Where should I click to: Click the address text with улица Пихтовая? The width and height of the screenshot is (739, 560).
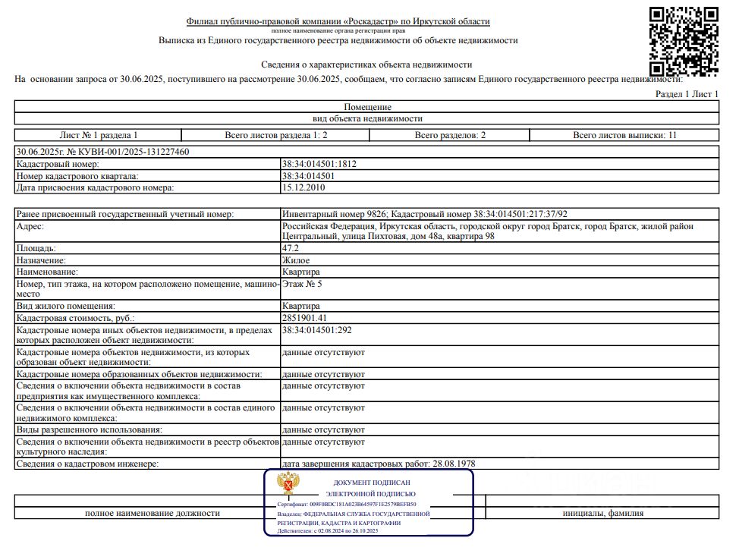coord(488,231)
